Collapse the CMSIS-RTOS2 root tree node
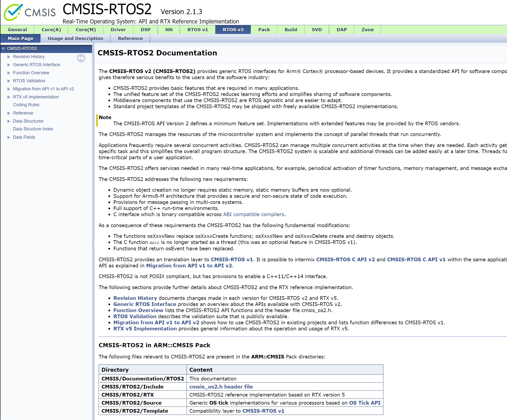The width and height of the screenshot is (507, 420). [x=3, y=49]
